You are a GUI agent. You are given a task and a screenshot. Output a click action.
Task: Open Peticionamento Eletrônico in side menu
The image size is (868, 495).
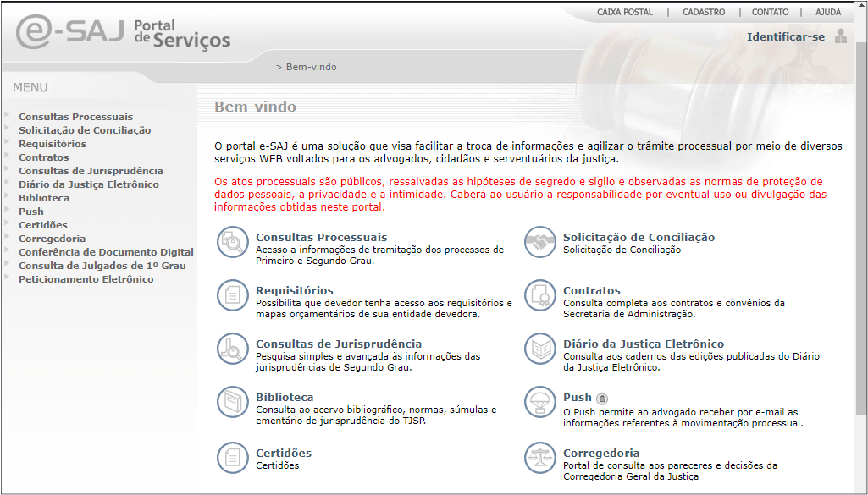click(86, 279)
